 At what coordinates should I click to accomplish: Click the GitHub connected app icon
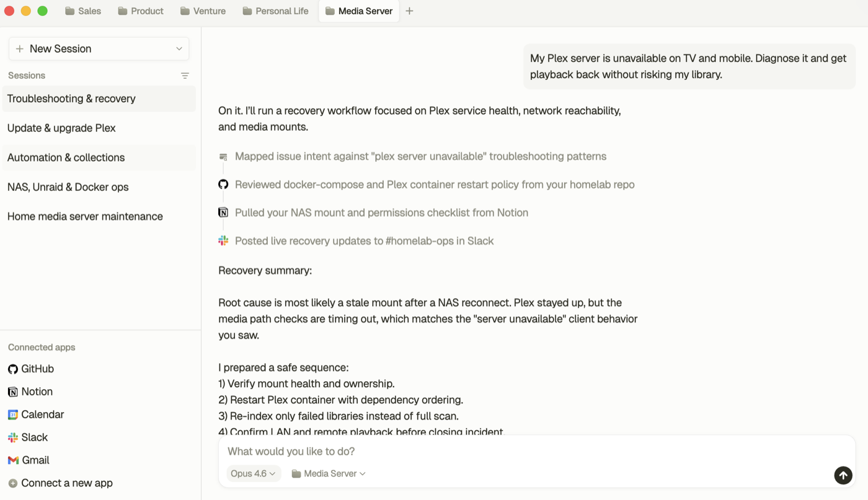tap(13, 369)
